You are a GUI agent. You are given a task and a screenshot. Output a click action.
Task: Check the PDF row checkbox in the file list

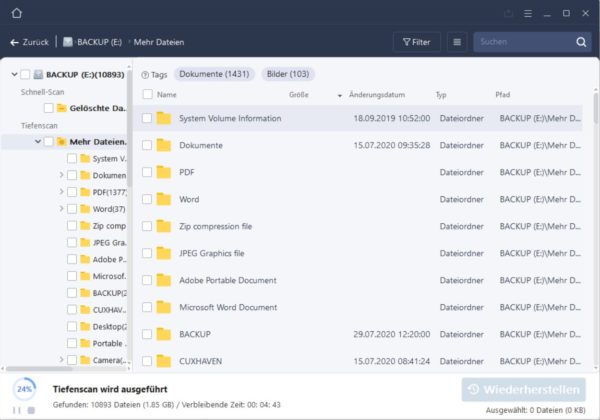click(147, 172)
